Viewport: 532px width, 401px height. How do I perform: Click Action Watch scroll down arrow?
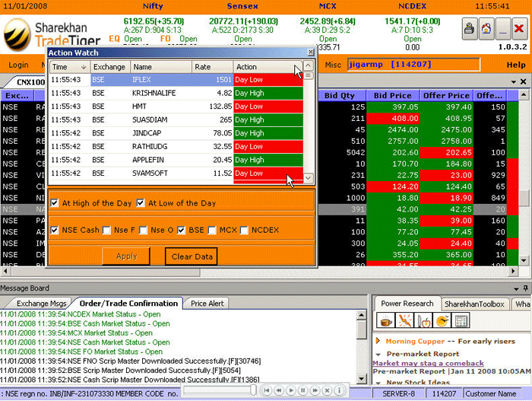pyautogui.click(x=308, y=178)
